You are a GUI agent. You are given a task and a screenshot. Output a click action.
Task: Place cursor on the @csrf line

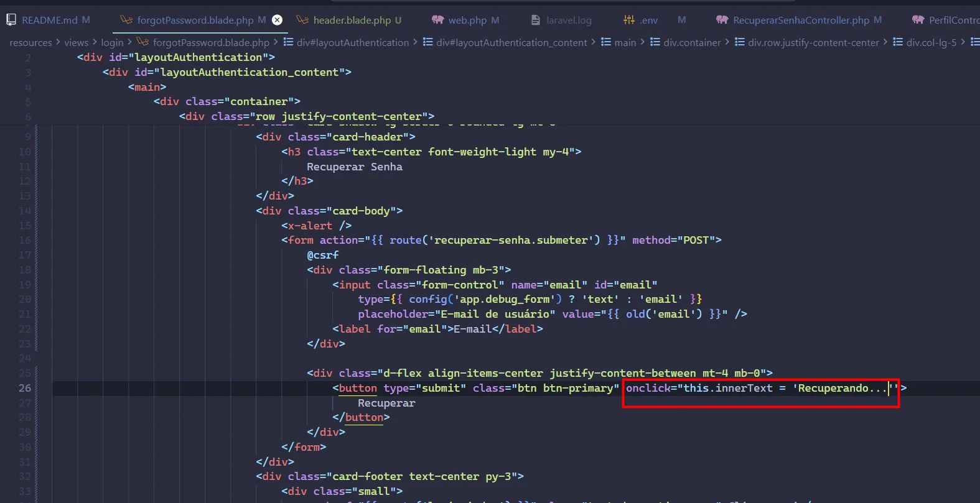point(322,255)
